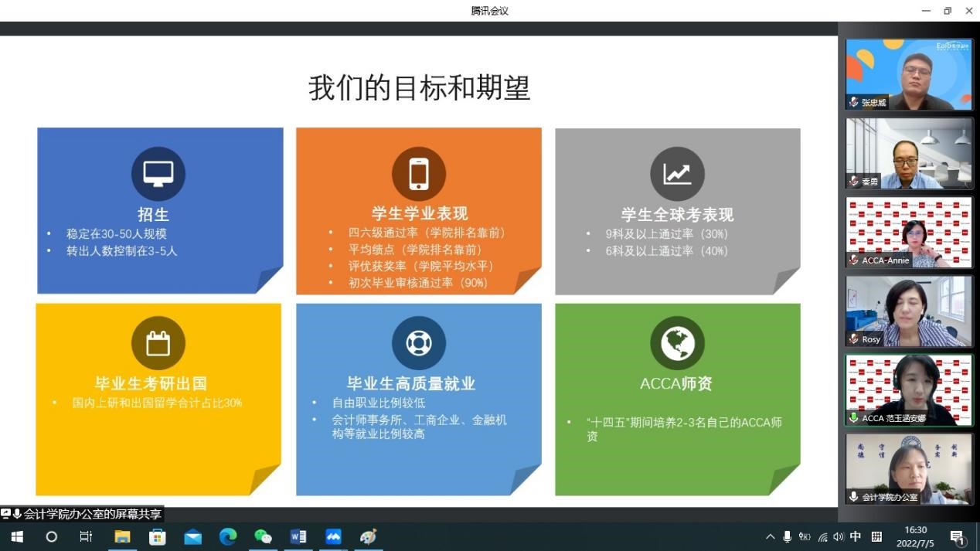980x551 pixels.
Task: Open the Wi-Fi network flyout
Action: tap(822, 536)
